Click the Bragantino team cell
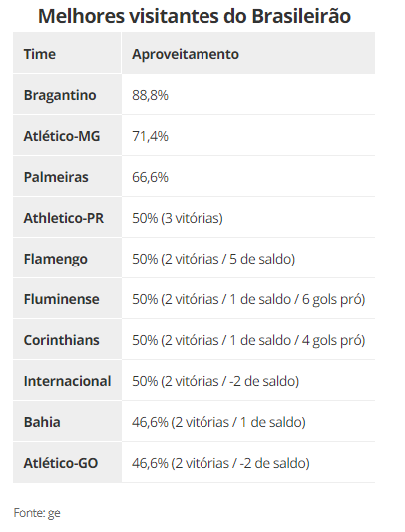405x532 pixels. tap(67, 95)
